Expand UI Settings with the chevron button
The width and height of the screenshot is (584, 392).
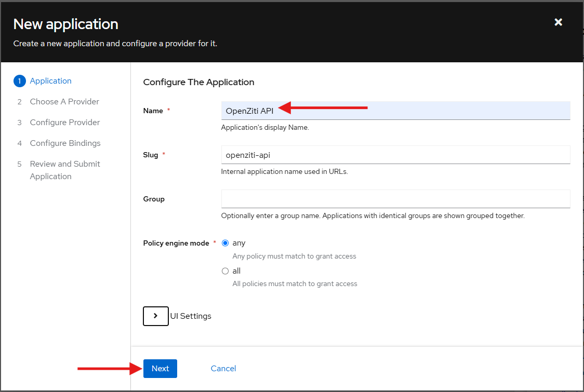click(155, 316)
